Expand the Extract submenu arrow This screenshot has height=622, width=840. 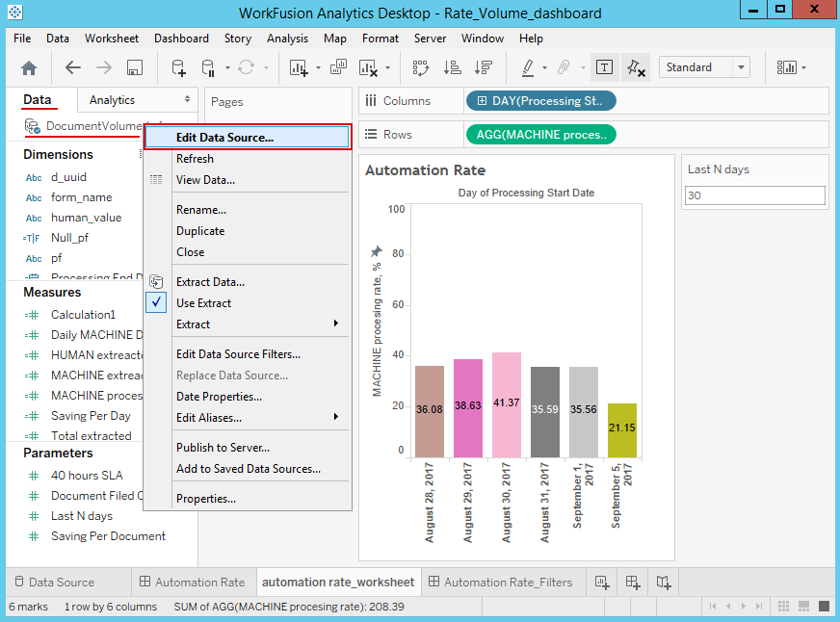pyautogui.click(x=336, y=324)
